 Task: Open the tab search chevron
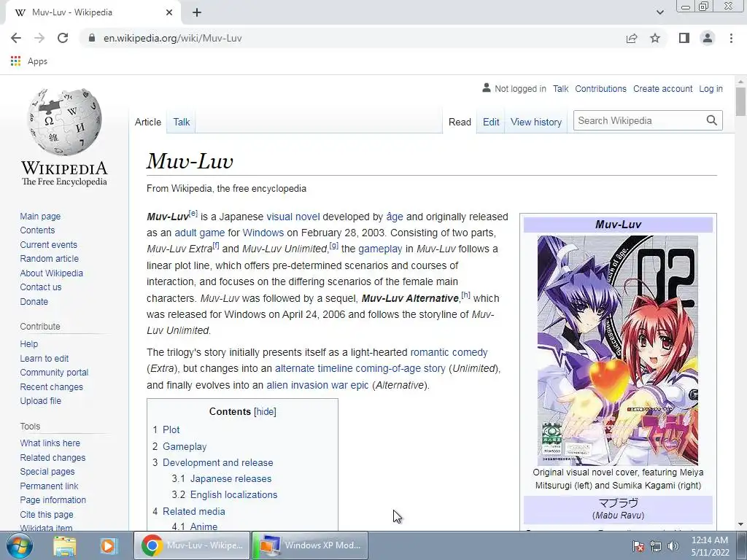tap(659, 12)
